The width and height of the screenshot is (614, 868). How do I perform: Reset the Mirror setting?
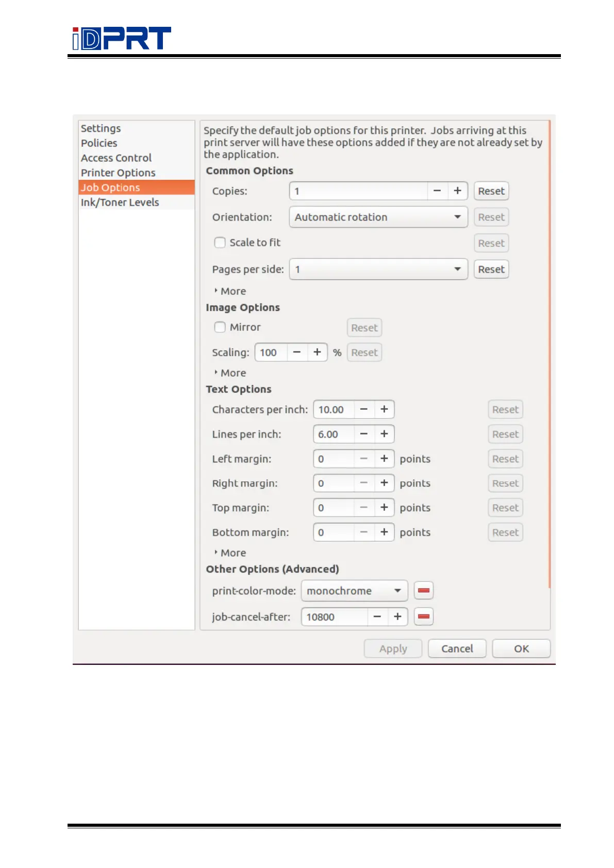[x=364, y=327]
